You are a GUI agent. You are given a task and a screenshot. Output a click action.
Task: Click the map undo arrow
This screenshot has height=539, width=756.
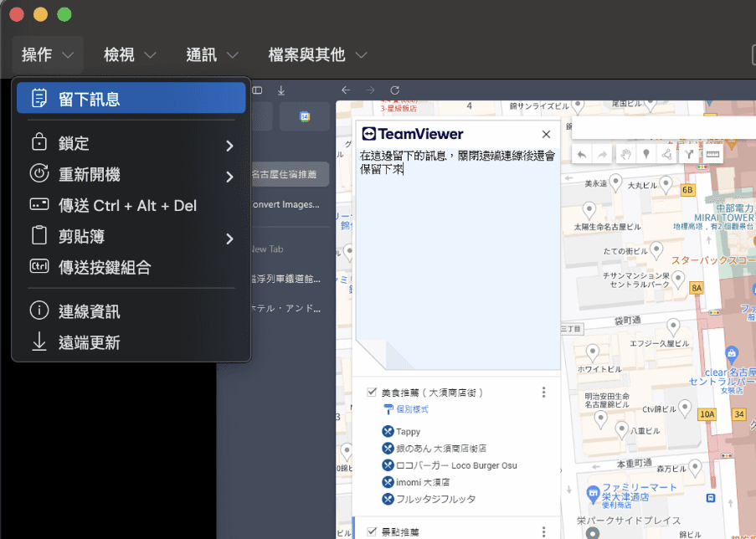tap(582, 155)
